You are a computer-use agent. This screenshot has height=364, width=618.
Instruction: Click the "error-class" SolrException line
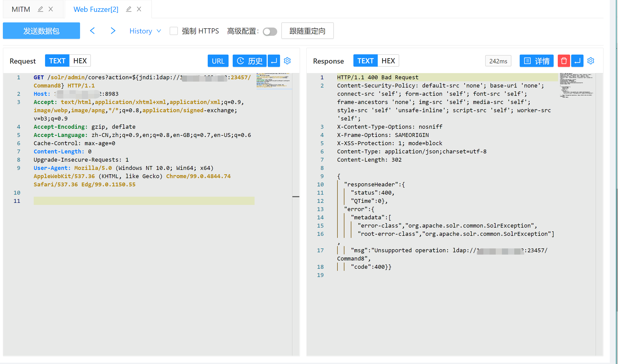click(x=447, y=226)
